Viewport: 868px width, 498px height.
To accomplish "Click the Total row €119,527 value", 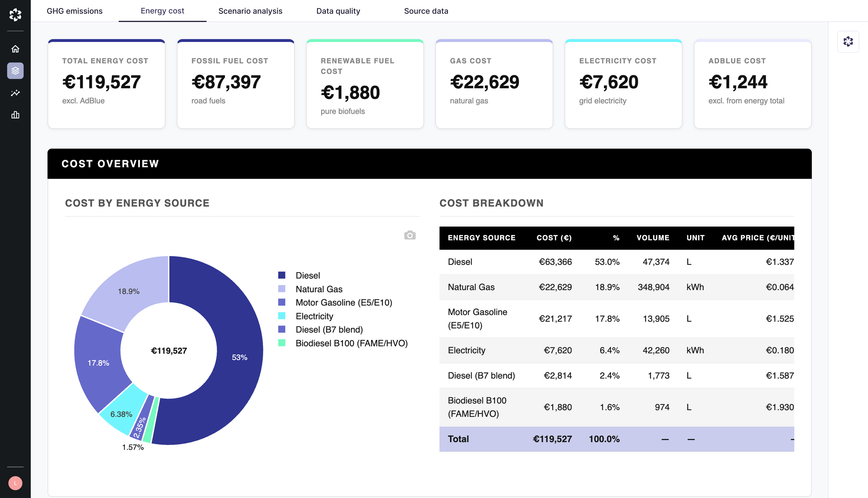I will 552,439.
